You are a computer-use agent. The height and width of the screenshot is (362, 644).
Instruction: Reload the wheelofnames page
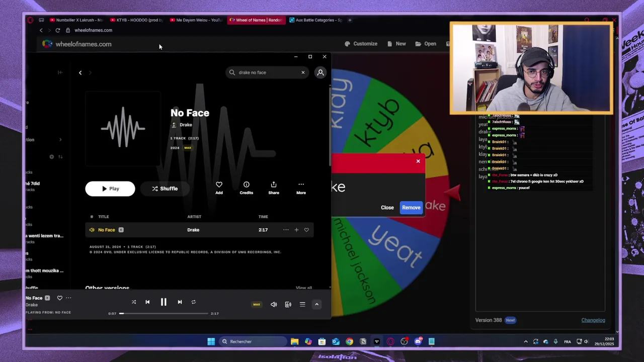57,30
